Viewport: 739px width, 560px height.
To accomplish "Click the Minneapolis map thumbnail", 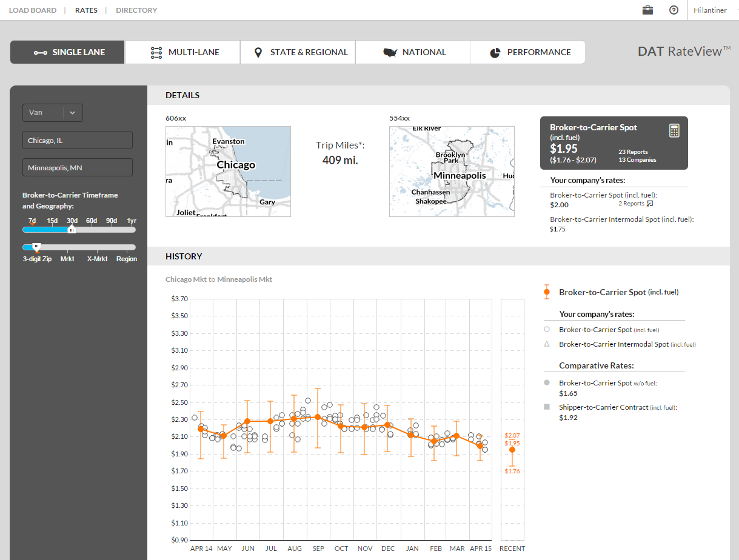I will pos(452,172).
